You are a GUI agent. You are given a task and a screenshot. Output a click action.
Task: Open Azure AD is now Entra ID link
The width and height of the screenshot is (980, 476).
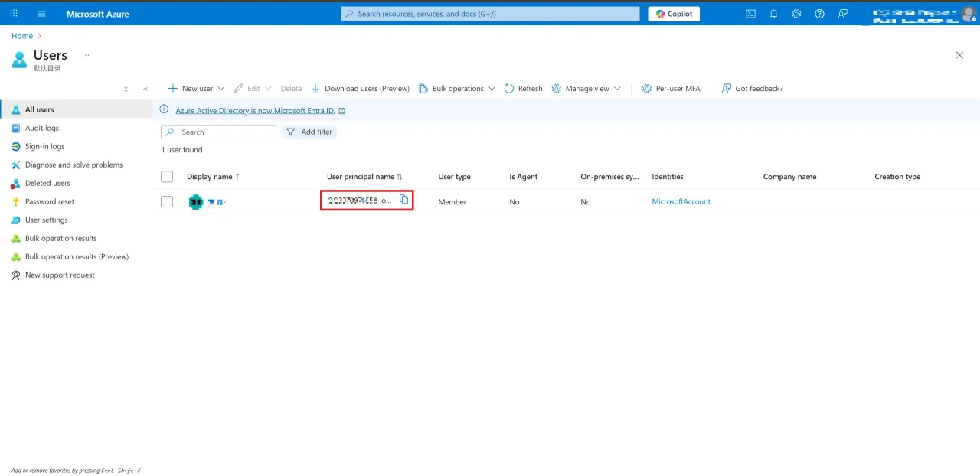coord(260,110)
